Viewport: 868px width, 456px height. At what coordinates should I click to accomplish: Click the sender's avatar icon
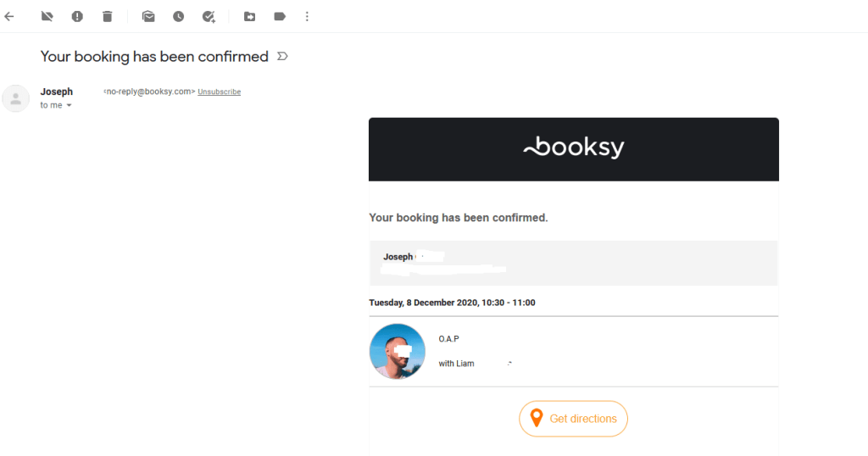pos(16,98)
